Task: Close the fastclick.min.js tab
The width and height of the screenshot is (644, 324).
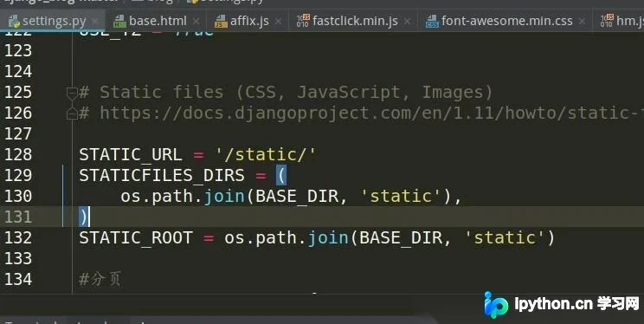Action: [407, 21]
